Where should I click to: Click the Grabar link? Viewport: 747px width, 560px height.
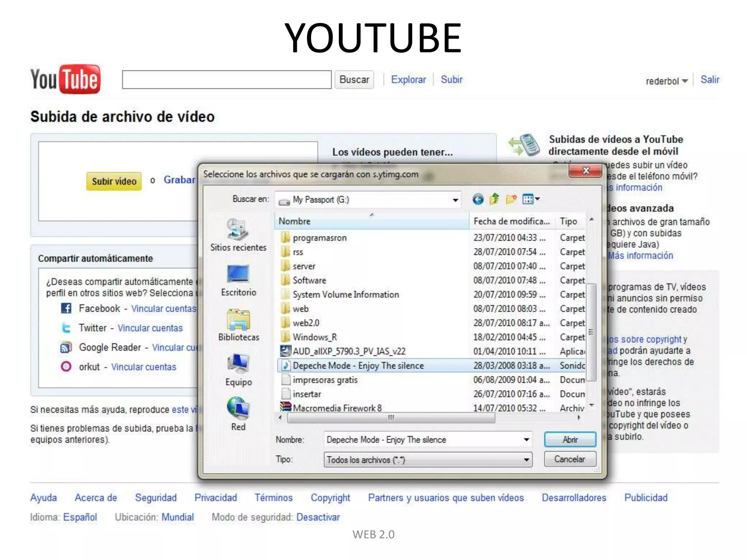179,180
